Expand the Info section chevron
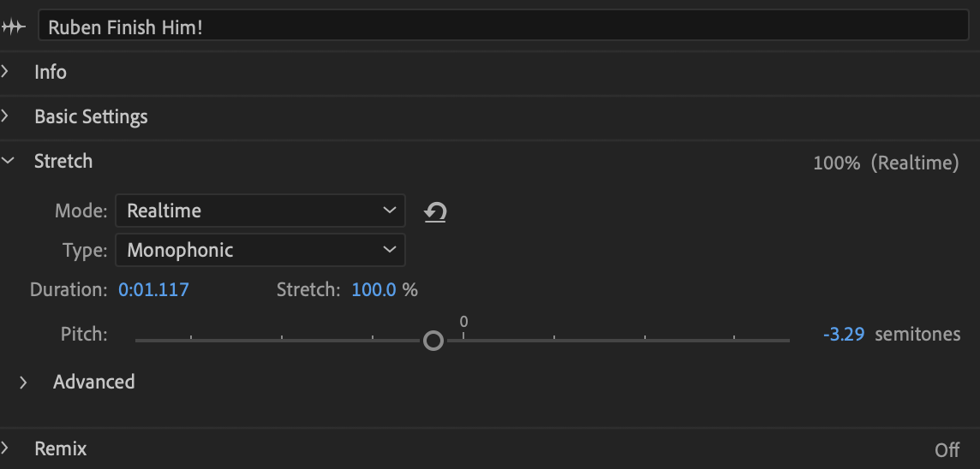 [x=6, y=73]
